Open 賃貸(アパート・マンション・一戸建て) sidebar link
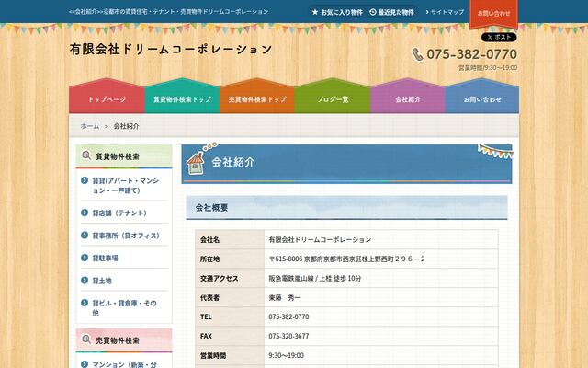This screenshot has height=368, width=588. pos(126,186)
